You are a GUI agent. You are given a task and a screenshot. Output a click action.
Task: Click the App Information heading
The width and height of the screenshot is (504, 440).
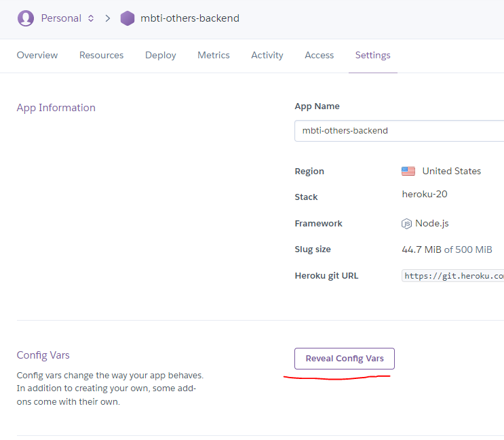point(56,108)
